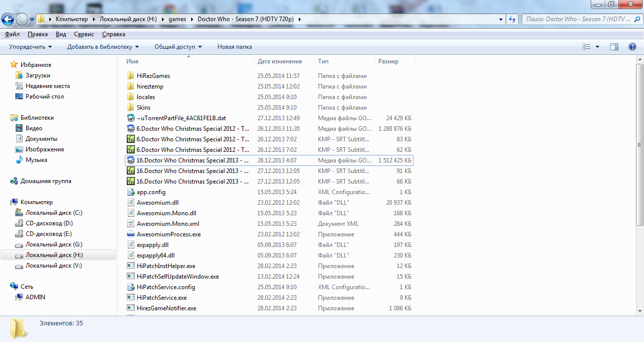Select Локальный диск (C:) in the tree
The image size is (644, 342).
tap(54, 213)
